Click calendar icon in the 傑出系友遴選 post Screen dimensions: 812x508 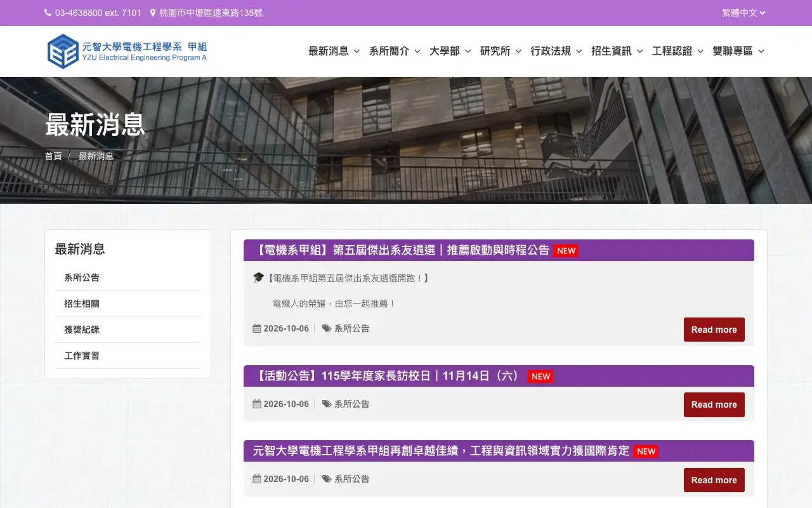coord(257,328)
